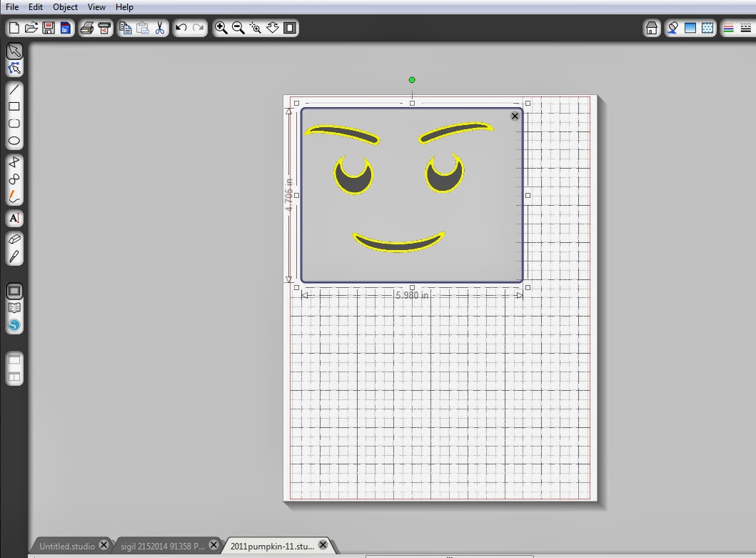Image resolution: width=756 pixels, height=558 pixels.
Task: Activate the Text tool
Action: [x=14, y=218]
